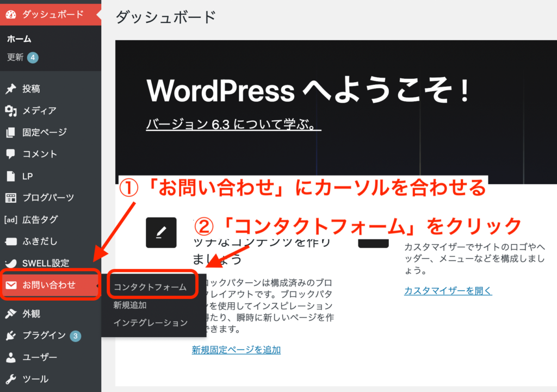The image size is (557, 392).
Task: Select インテグレーション in the flyout submenu
Action: point(151,323)
